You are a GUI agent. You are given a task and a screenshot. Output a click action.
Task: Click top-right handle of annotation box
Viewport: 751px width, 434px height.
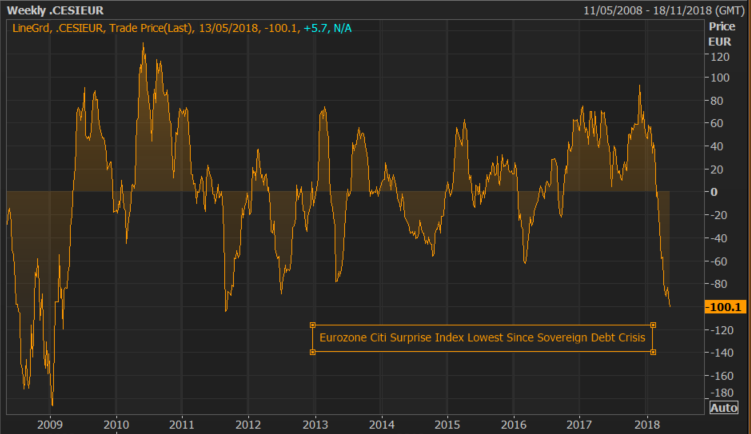click(653, 325)
